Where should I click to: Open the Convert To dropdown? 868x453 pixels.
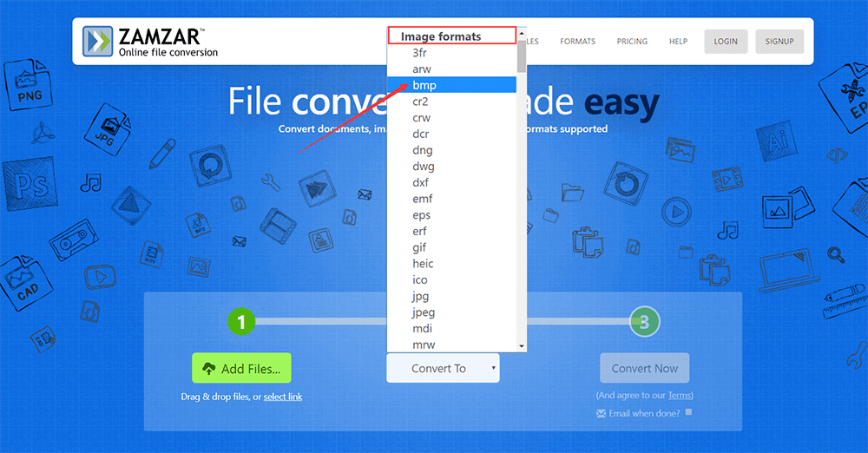(x=443, y=368)
